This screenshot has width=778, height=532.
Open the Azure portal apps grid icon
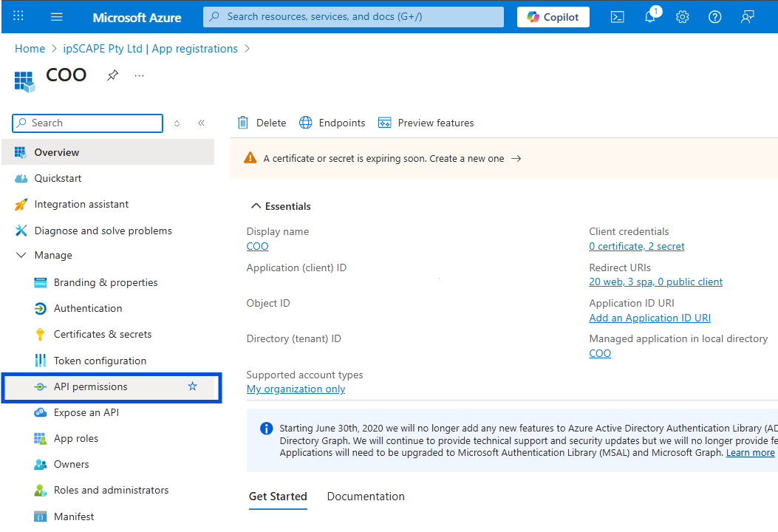(x=18, y=16)
